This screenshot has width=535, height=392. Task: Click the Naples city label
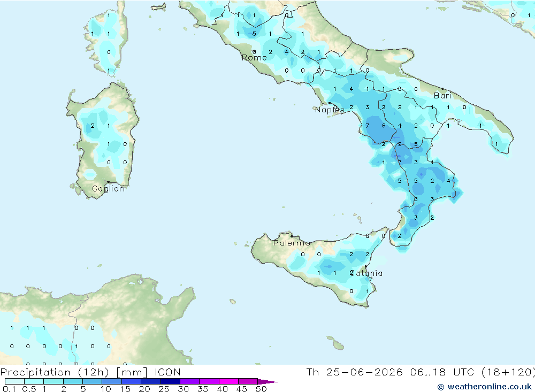pyautogui.click(x=330, y=110)
